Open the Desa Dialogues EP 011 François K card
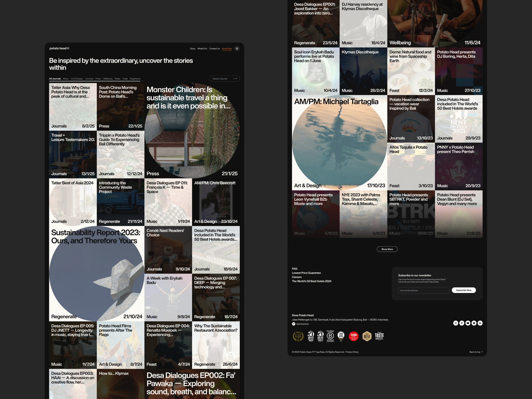 [168, 202]
